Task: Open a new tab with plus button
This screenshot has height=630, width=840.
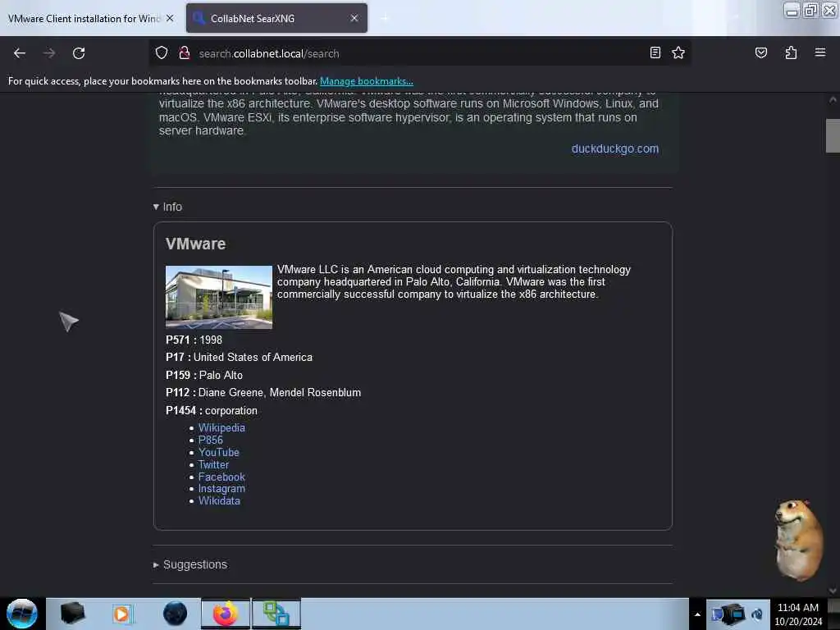Action: pos(384,18)
